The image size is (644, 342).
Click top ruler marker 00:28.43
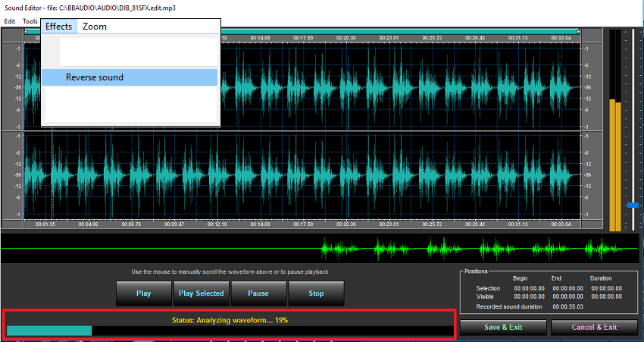474,38
